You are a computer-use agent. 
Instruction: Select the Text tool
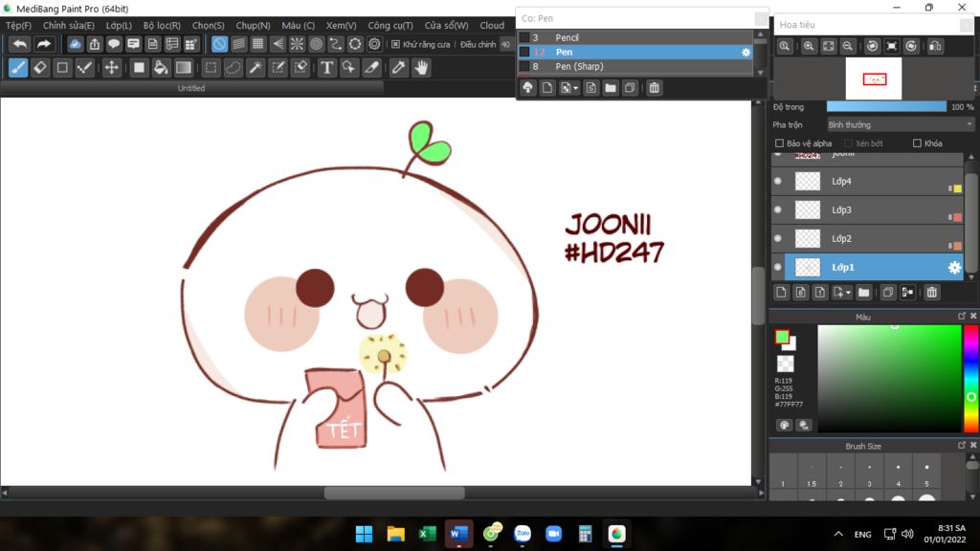[326, 68]
